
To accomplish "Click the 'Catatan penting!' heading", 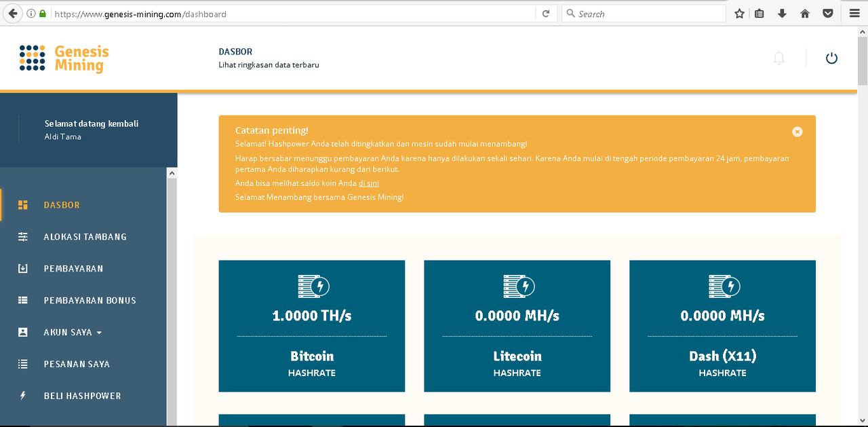I will (272, 130).
